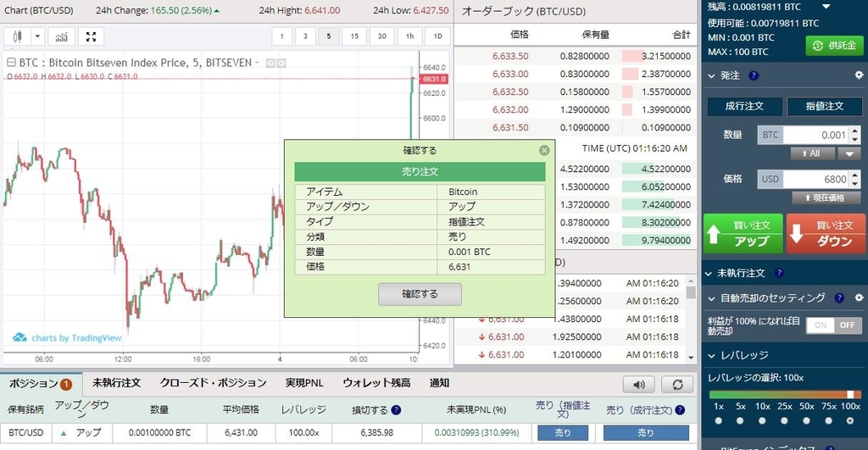This screenshot has width=868, height=450.
Task: Open the candlestick chart type button
Action: pyautogui.click(x=17, y=36)
